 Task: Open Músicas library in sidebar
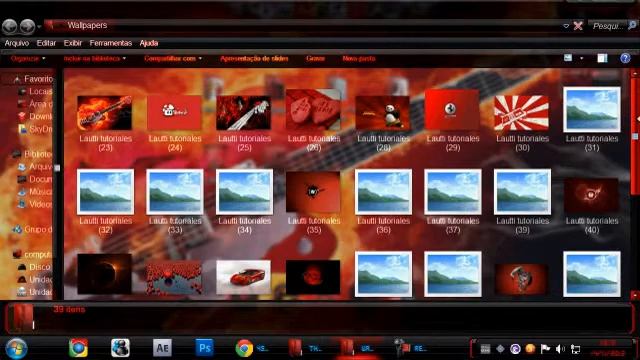(35, 191)
